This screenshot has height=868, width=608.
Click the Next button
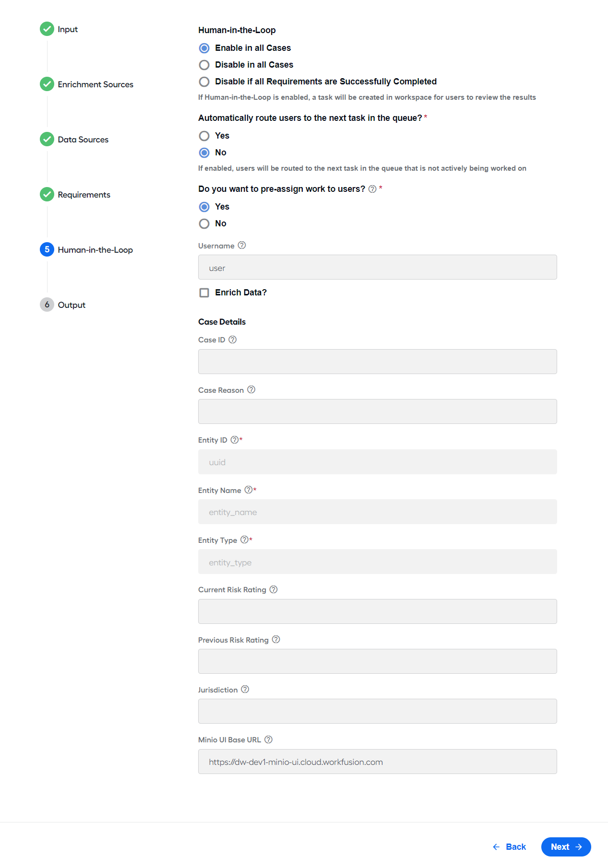tap(566, 846)
